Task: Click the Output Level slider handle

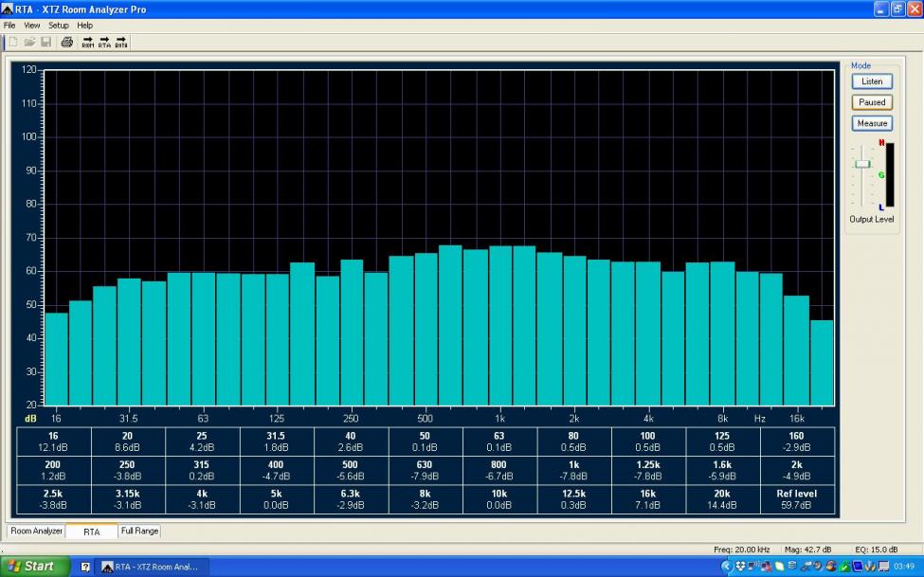Action: coord(862,164)
